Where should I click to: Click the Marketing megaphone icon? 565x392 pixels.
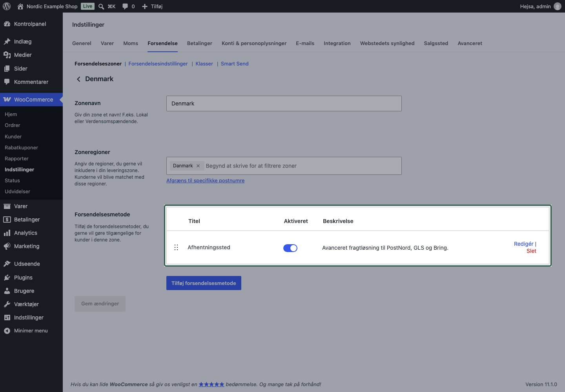pos(7,246)
